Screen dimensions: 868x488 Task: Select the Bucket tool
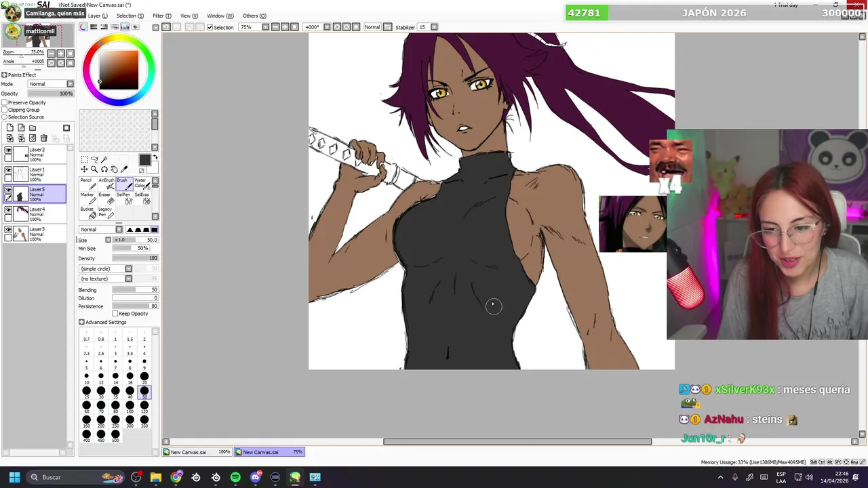click(87, 212)
